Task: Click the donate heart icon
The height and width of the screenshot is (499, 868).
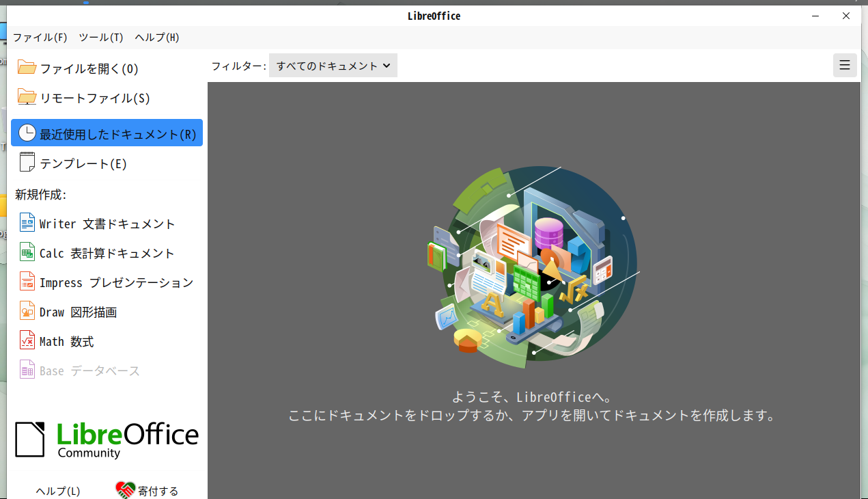Action: (126, 490)
